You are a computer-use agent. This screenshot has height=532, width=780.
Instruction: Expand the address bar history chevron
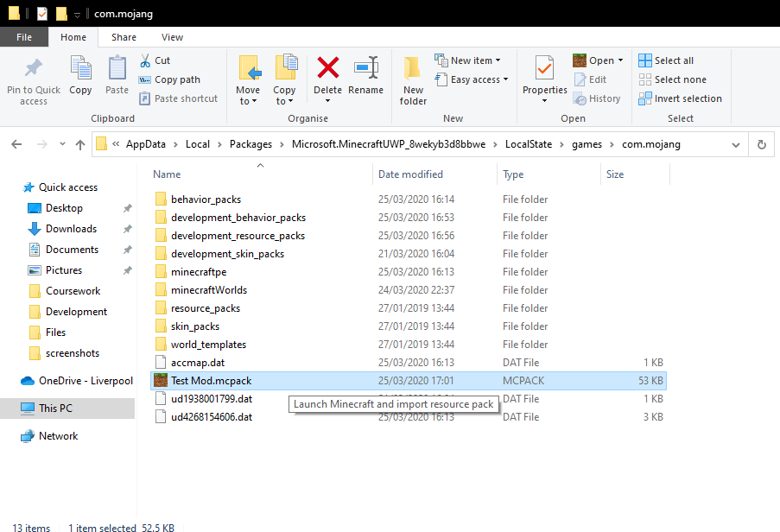736,145
